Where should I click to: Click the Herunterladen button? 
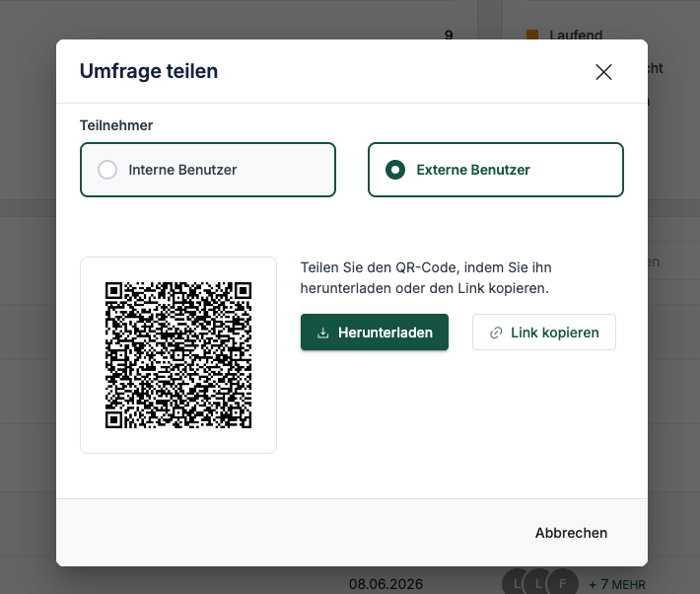375,333
